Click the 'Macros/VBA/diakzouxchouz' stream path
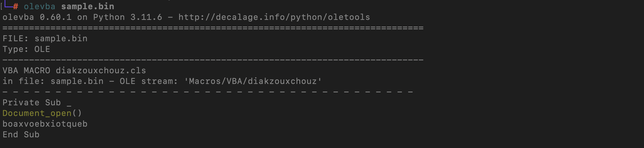The image size is (644, 148). coord(253,81)
